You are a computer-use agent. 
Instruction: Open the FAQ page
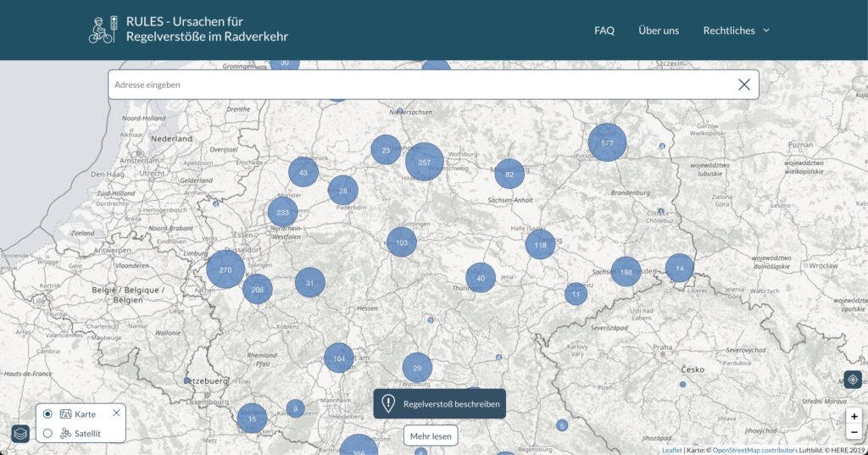click(604, 31)
